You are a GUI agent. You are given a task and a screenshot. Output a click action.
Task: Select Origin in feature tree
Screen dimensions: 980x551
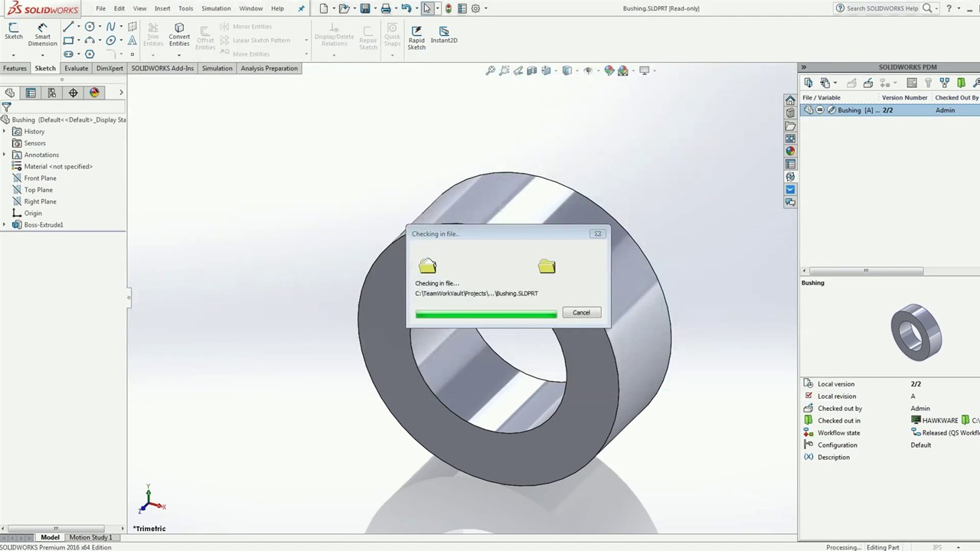(x=33, y=214)
